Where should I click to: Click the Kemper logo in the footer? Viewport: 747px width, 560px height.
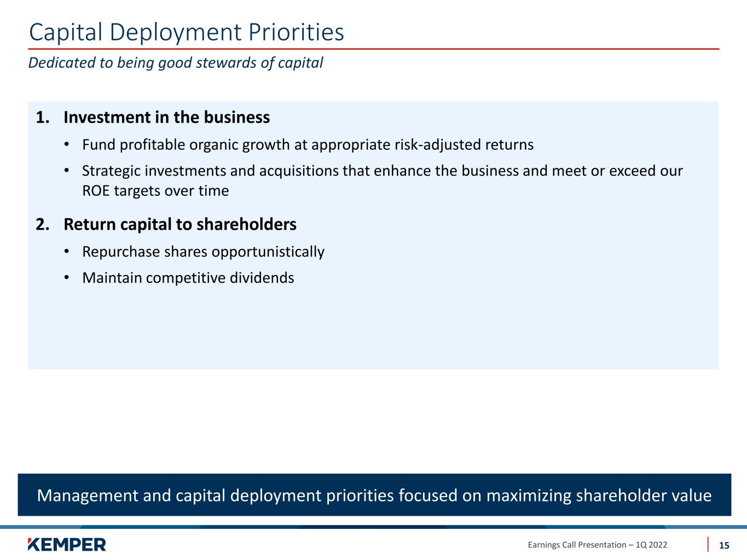(x=66, y=544)
